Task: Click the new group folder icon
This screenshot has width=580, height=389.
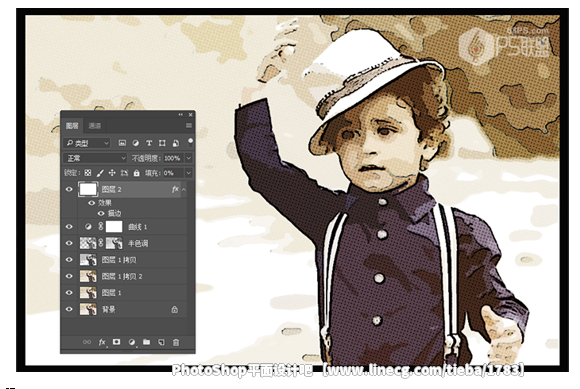Action: [x=146, y=342]
